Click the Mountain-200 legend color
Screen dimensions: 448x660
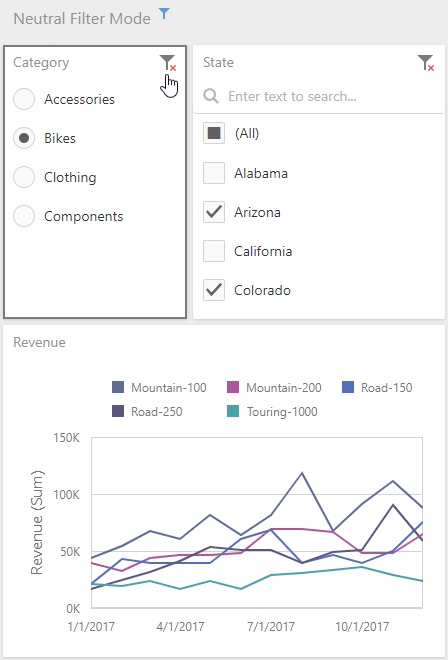click(233, 387)
